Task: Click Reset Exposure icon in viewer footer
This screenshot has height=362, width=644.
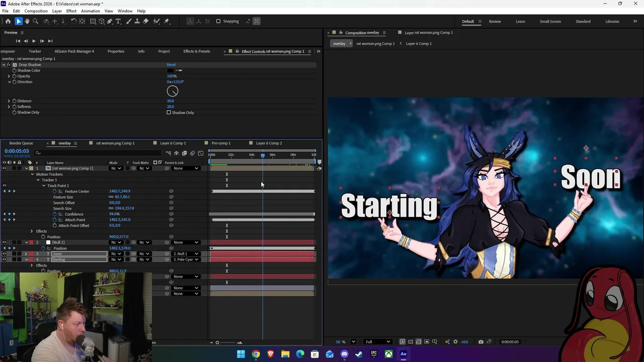Action: click(456, 342)
